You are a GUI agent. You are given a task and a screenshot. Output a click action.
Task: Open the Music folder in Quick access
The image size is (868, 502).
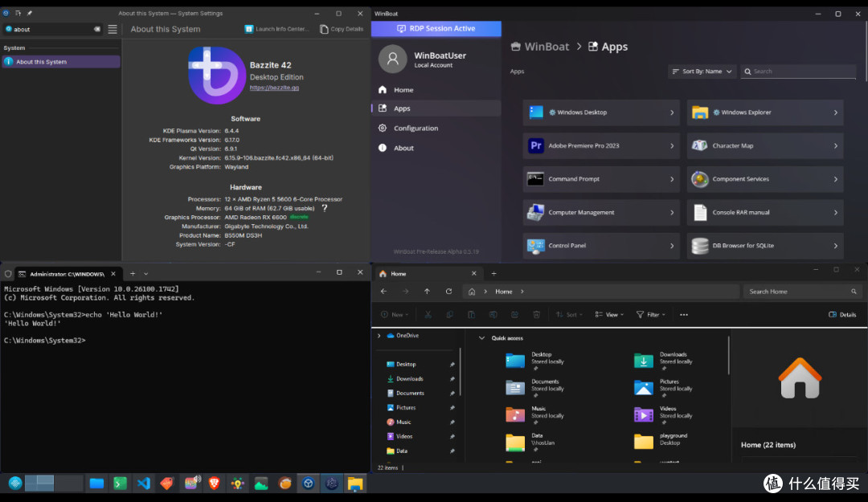pyautogui.click(x=535, y=414)
